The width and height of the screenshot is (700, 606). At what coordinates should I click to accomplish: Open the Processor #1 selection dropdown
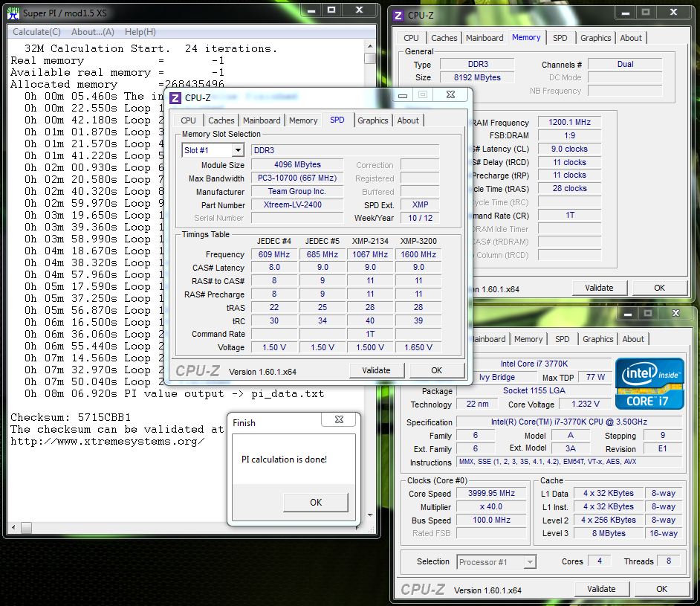[x=530, y=562]
